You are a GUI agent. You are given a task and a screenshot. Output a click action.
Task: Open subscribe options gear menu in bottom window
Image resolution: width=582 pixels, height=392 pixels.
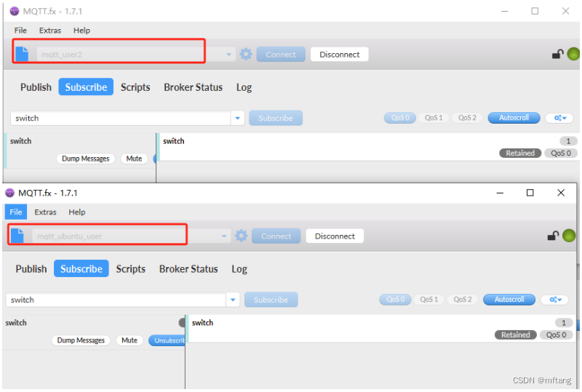(x=555, y=300)
